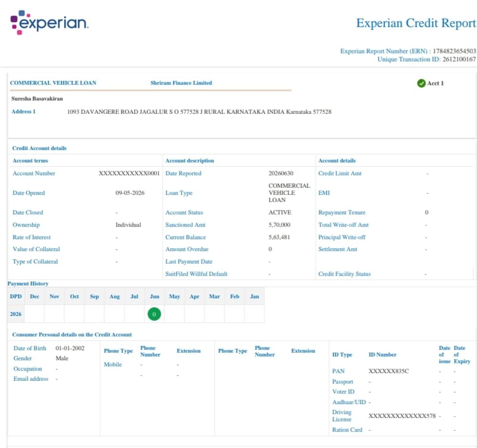Click the Principal Write-off label
477x448 pixels.
click(342, 237)
